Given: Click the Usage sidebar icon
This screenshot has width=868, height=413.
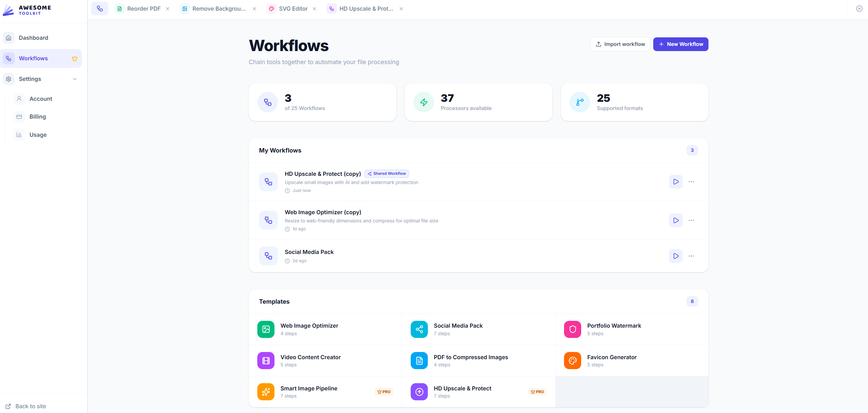Looking at the screenshot, I should pyautogui.click(x=19, y=135).
